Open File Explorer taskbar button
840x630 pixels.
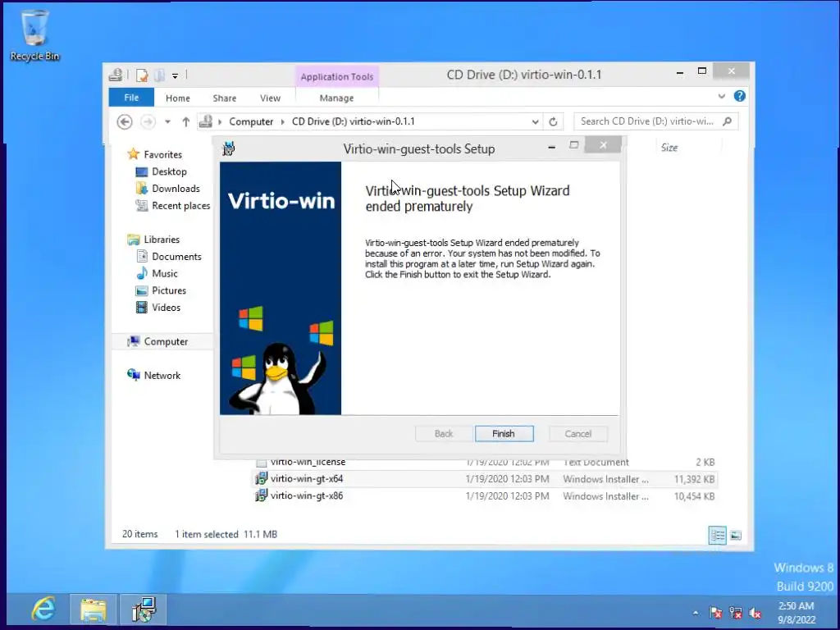point(94,609)
